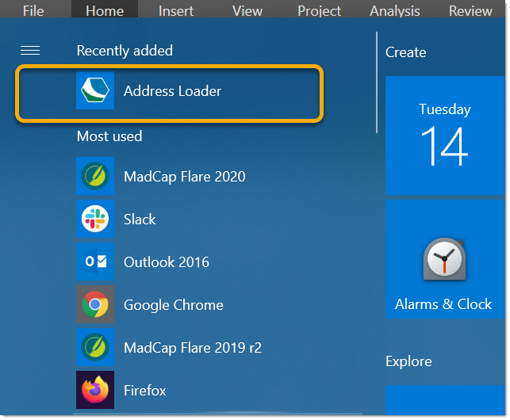
Task: Launch Google Chrome icon
Action: (x=95, y=305)
